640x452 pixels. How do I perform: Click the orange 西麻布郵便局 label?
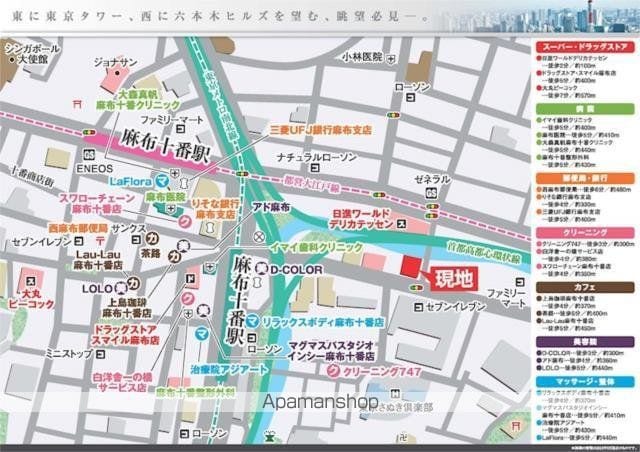coord(78,228)
